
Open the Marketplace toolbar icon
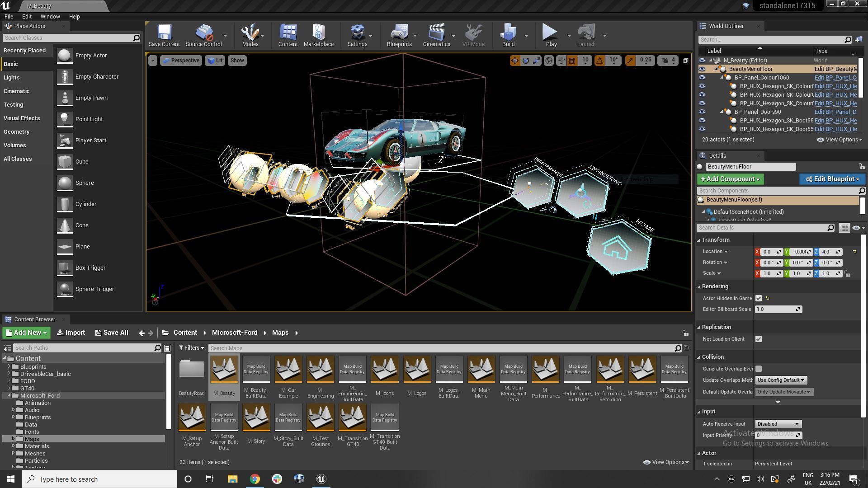(319, 35)
